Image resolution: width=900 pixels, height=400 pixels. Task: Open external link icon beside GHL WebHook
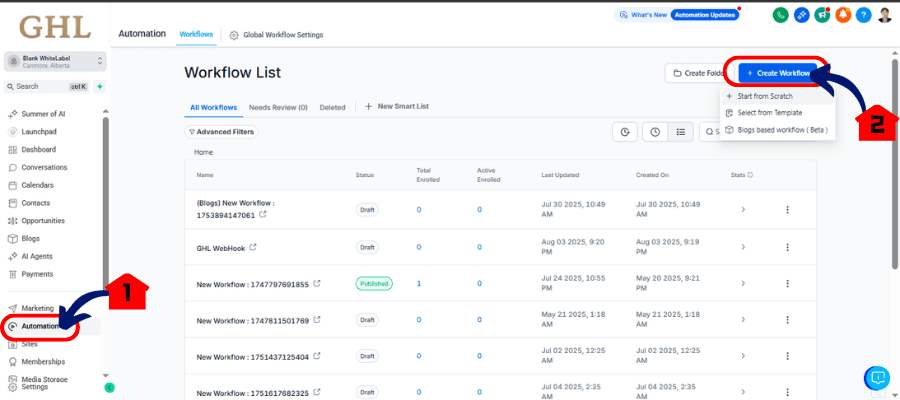pos(253,248)
